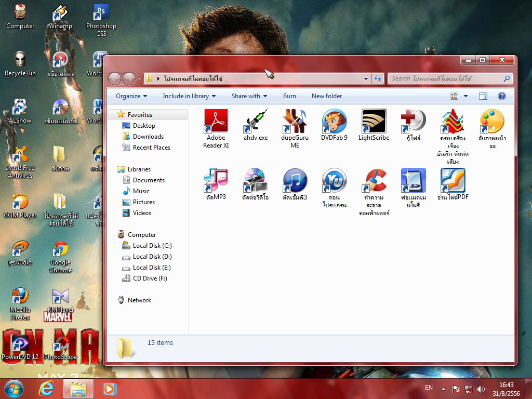Select the Computer desktop icon
Screen dimensions: 532x399
pos(20,17)
